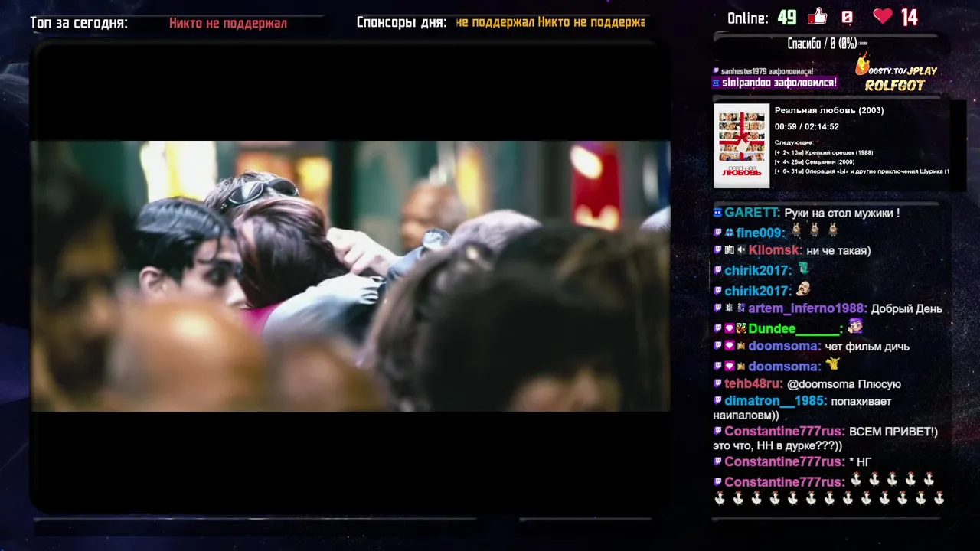This screenshot has height=551, width=980.
Task: Click message '@doomsoma Плюсую'
Action: 844,384
